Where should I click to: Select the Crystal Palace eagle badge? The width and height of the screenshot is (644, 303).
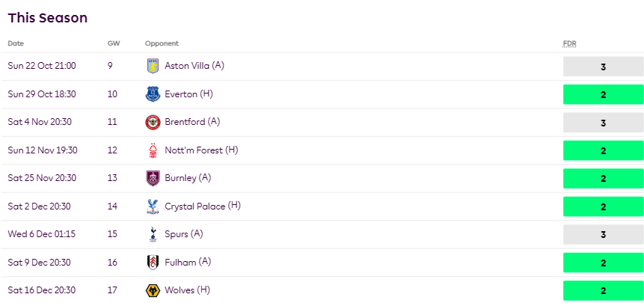pyautogui.click(x=153, y=206)
